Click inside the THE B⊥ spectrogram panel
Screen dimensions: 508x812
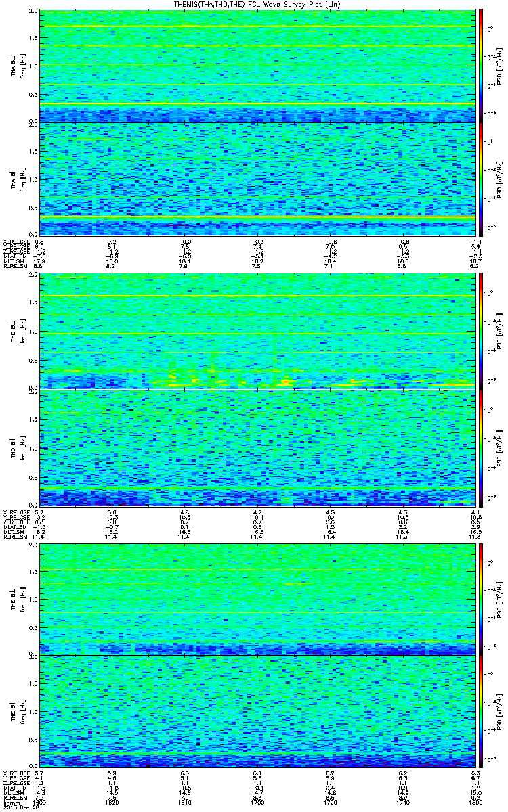(257, 598)
